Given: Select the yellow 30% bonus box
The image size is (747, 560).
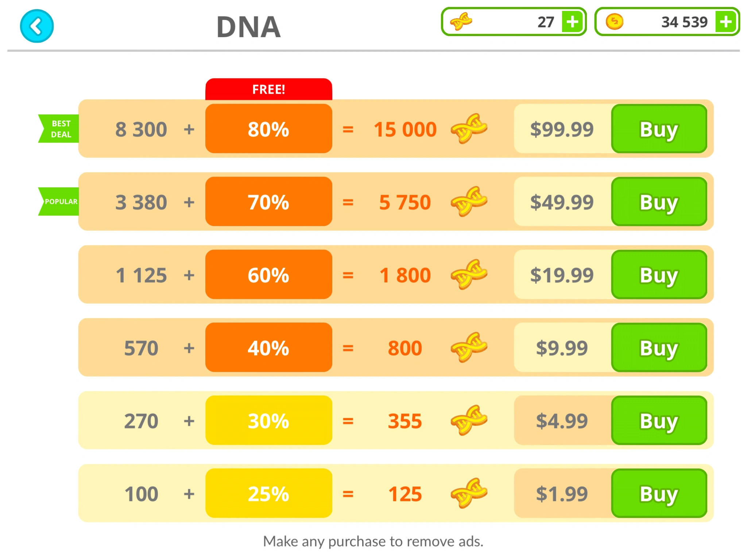Looking at the screenshot, I should 269,420.
